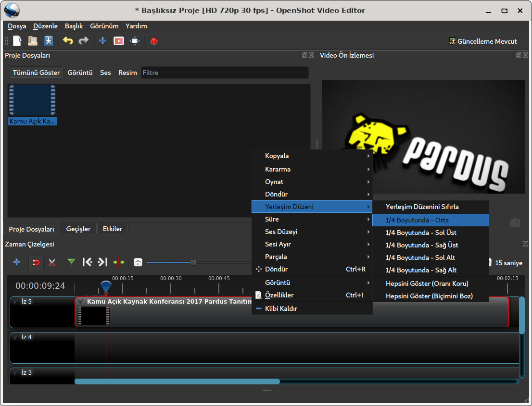Click the fullscreen icon in toolbar
This screenshot has height=406, width=532.
tap(135, 41)
